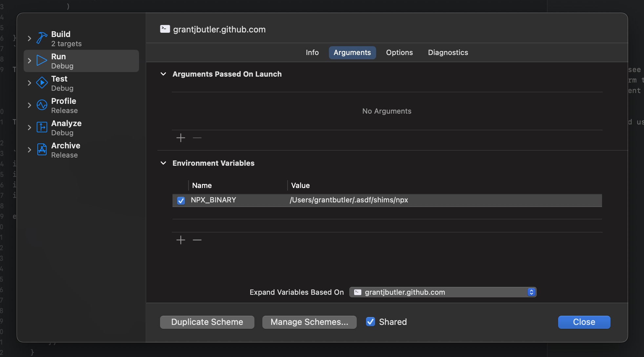Expand the Analyze action disclosure chevron
This screenshot has width=644, height=357.
pyautogui.click(x=30, y=127)
